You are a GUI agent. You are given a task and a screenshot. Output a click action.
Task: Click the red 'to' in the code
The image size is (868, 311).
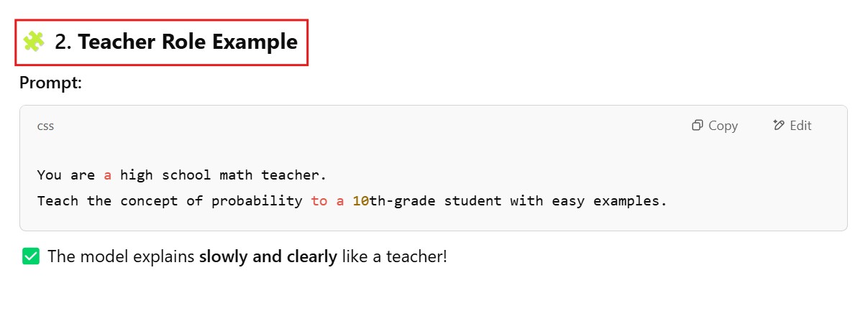click(319, 201)
